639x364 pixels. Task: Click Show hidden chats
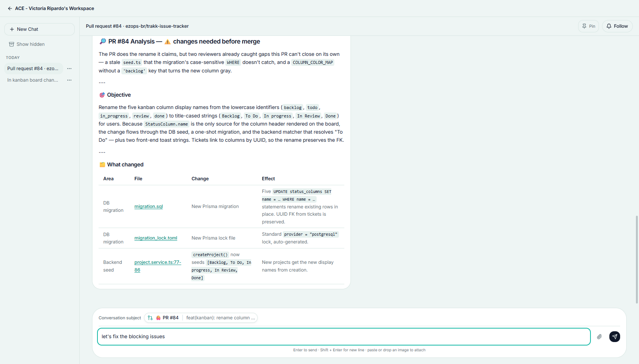click(x=27, y=44)
